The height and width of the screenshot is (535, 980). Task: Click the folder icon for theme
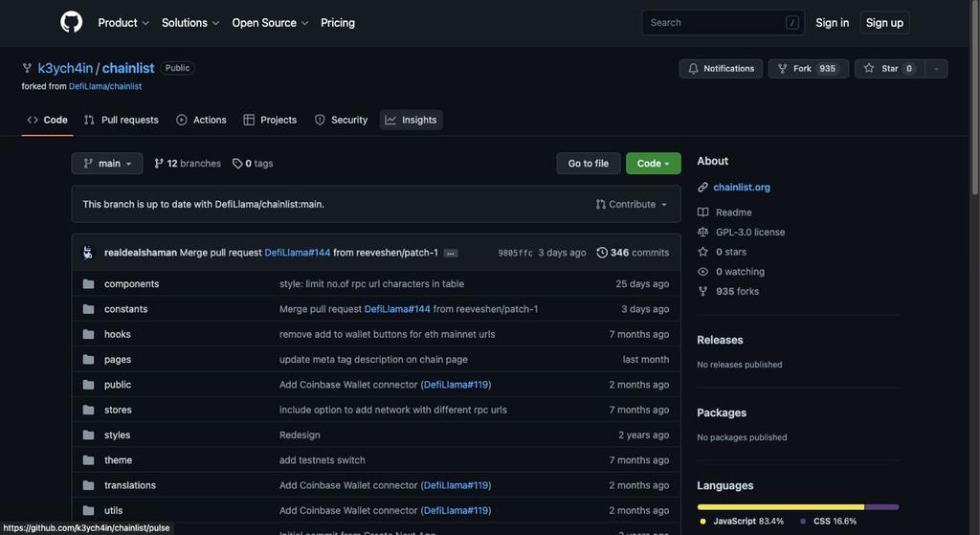[89, 460]
